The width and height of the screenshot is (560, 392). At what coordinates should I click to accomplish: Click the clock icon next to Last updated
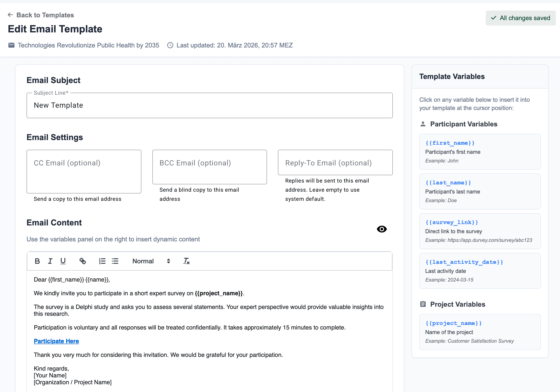[170, 45]
